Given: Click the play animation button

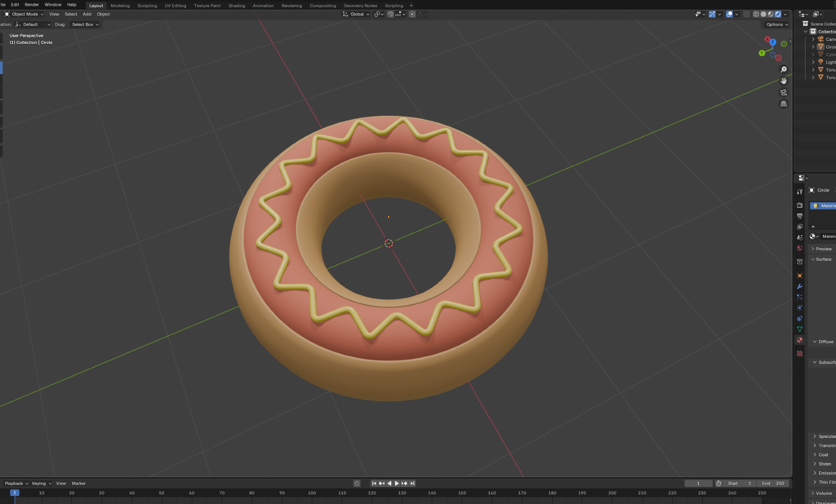Looking at the screenshot, I should [397, 484].
